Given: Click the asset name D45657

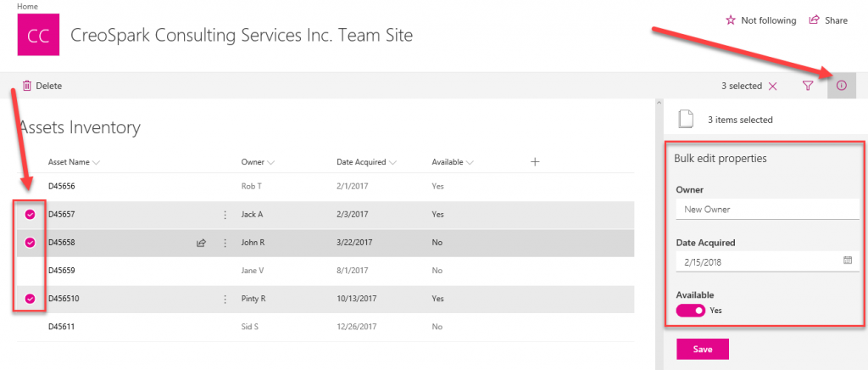Looking at the screenshot, I should pyautogui.click(x=61, y=215).
